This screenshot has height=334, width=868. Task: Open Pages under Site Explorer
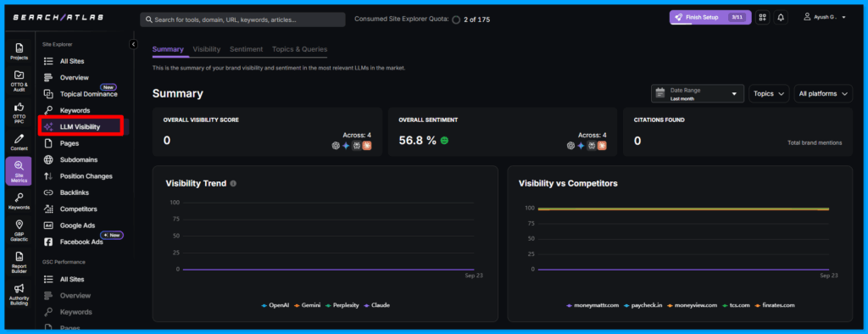70,143
